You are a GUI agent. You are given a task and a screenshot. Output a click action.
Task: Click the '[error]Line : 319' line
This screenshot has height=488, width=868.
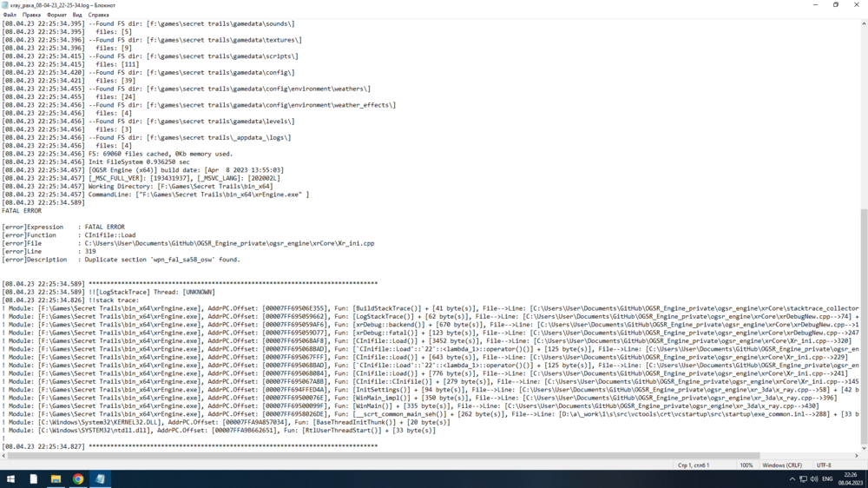tap(49, 252)
